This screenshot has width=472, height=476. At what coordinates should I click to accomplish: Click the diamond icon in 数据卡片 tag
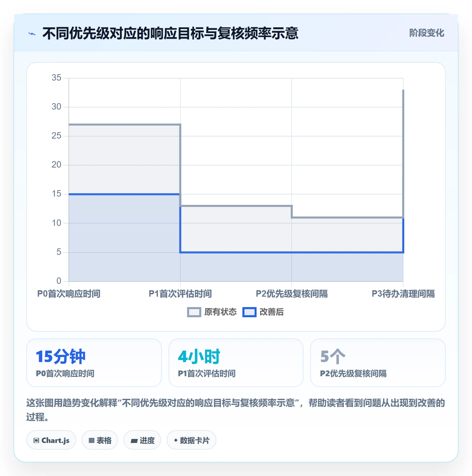176,440
